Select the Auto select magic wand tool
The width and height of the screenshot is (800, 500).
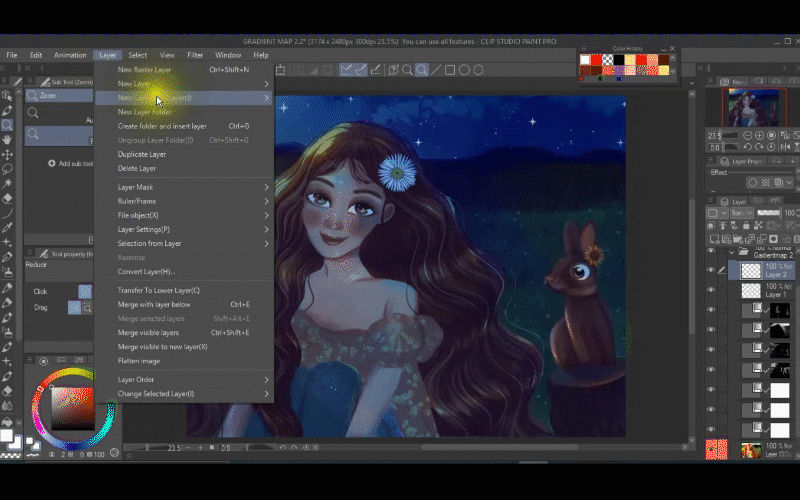7,184
